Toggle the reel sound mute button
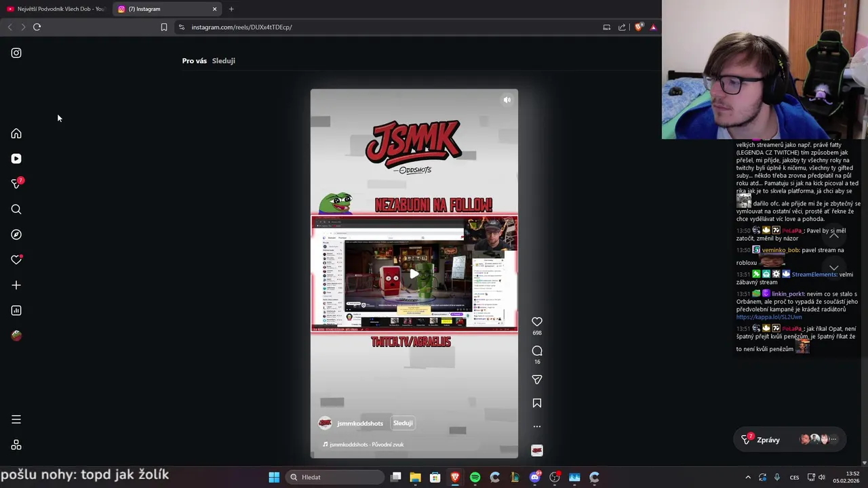Image resolution: width=868 pixels, height=488 pixels. click(507, 100)
